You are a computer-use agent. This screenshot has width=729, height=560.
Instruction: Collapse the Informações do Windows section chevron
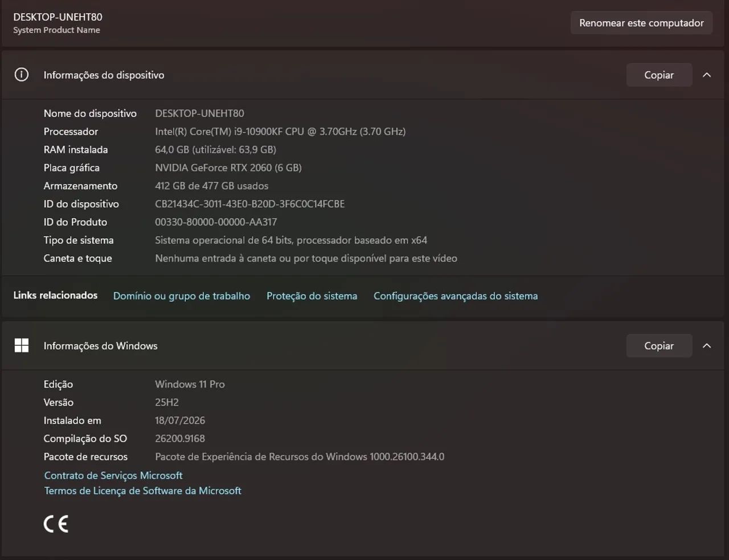point(707,345)
